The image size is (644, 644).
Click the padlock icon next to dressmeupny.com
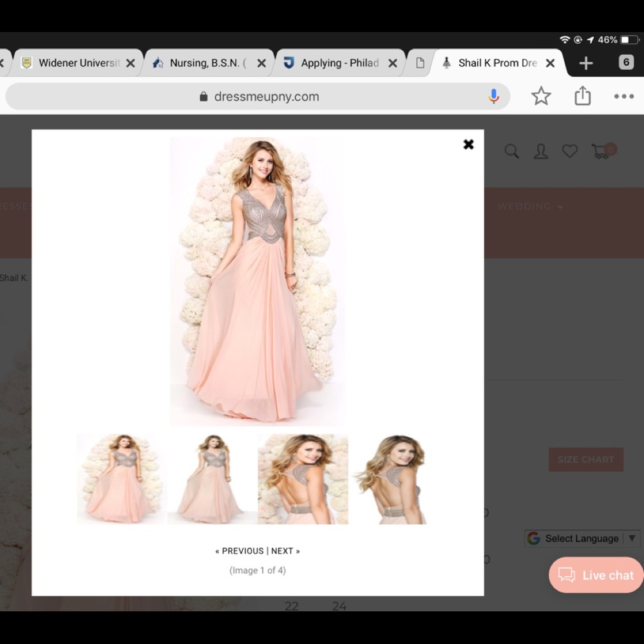coord(203,95)
